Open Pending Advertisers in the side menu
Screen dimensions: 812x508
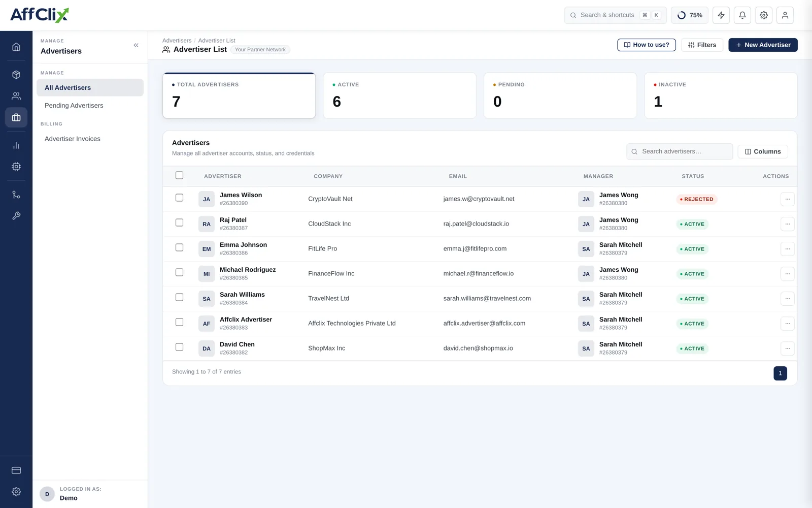(x=90, y=106)
